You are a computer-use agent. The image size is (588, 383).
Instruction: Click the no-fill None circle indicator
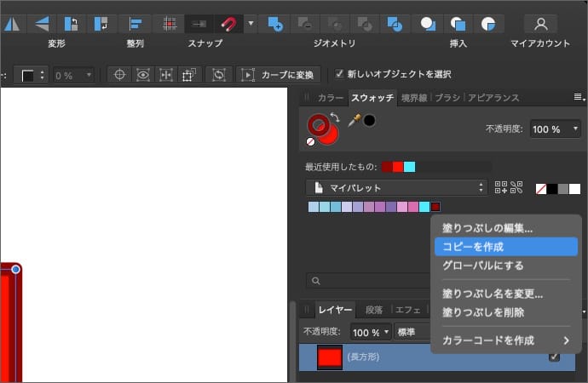311,142
